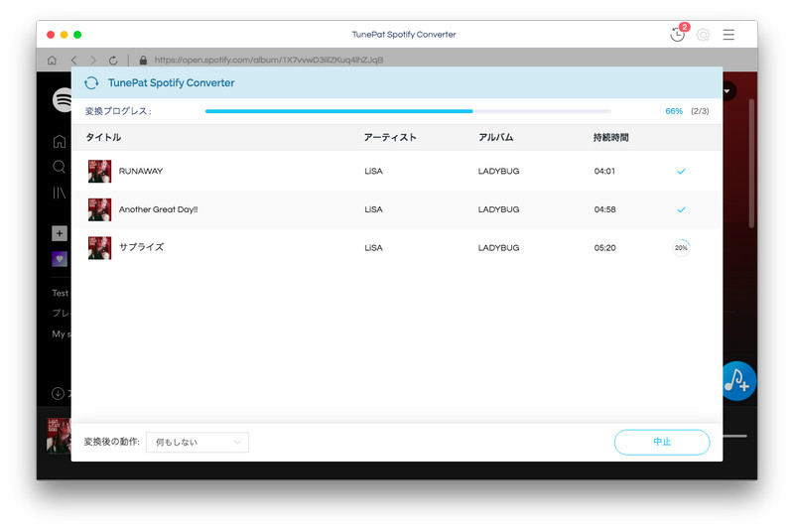The width and height of the screenshot is (794, 532).
Task: Open Spotify Library sidebar icon
Action: tap(60, 193)
